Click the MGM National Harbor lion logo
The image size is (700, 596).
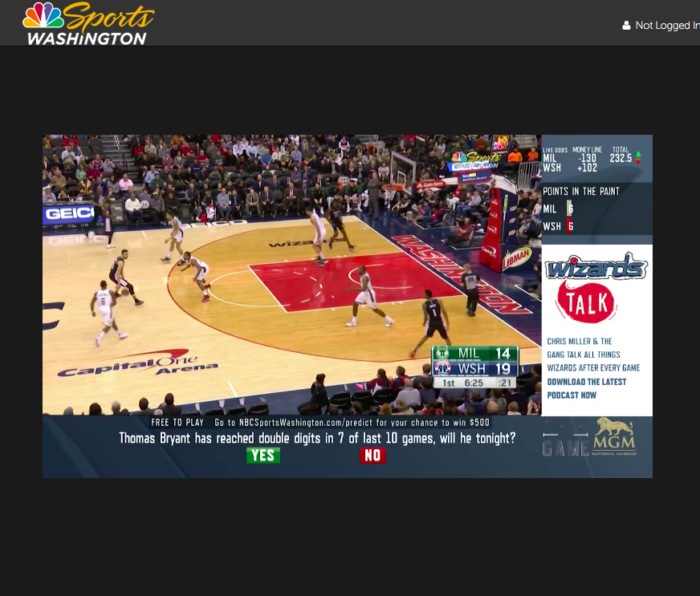[x=615, y=437]
